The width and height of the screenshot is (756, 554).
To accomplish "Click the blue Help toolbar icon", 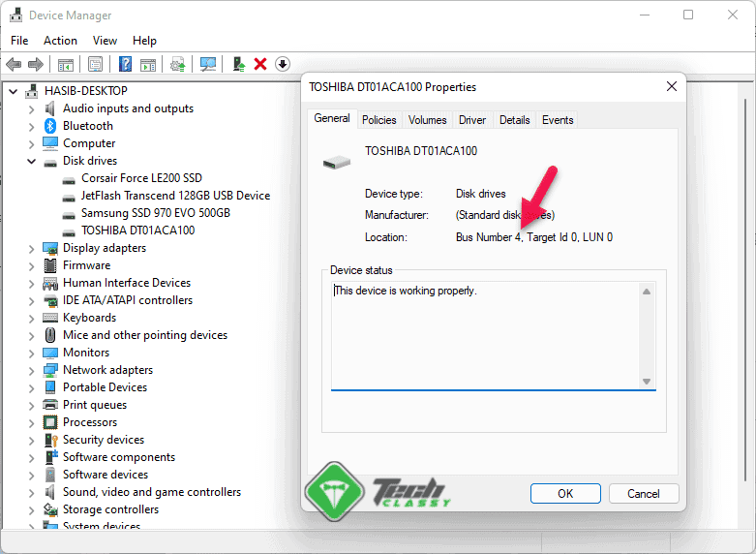I will click(x=126, y=64).
